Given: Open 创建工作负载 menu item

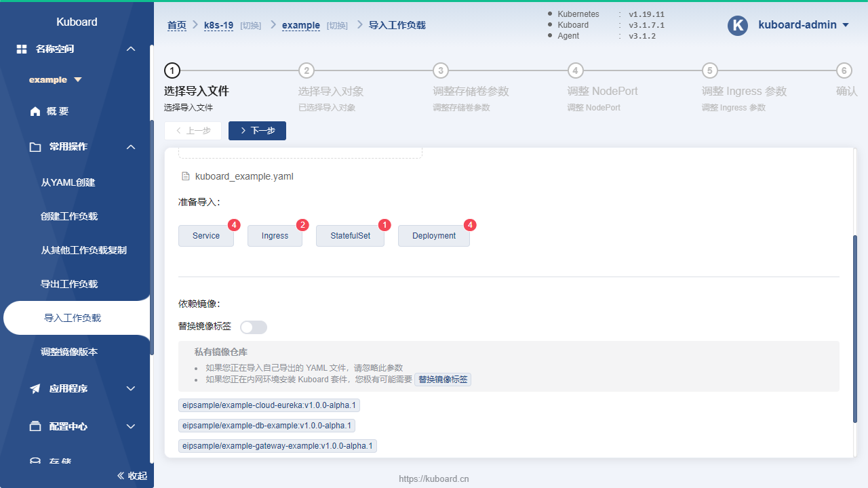Looking at the screenshot, I should coord(69,216).
